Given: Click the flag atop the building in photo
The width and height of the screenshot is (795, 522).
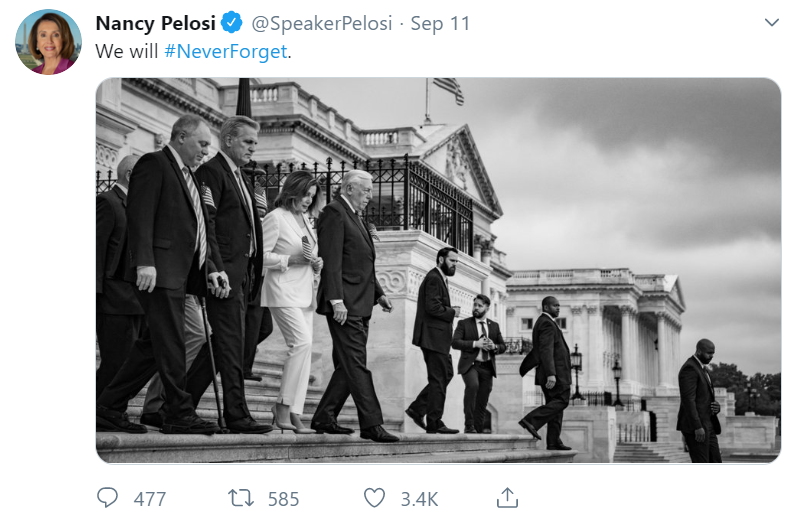Looking at the screenshot, I should click(449, 89).
